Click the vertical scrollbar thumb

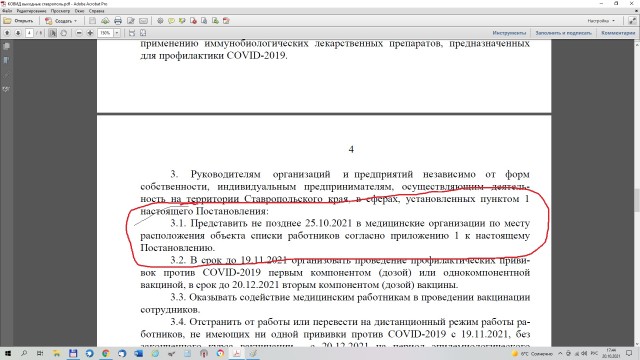click(x=636, y=200)
